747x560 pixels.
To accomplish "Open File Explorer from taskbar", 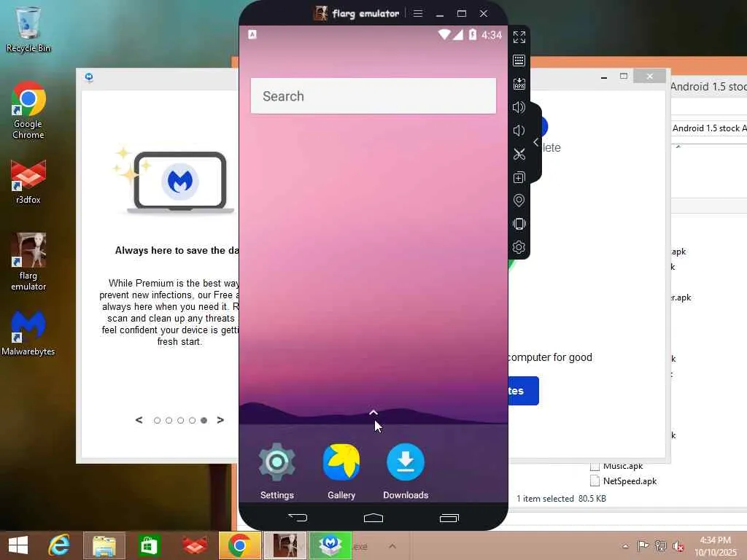I will 104,545.
